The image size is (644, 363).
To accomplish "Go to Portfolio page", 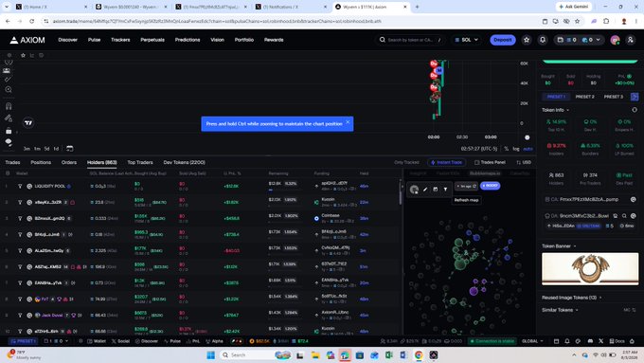I will (x=244, y=40).
